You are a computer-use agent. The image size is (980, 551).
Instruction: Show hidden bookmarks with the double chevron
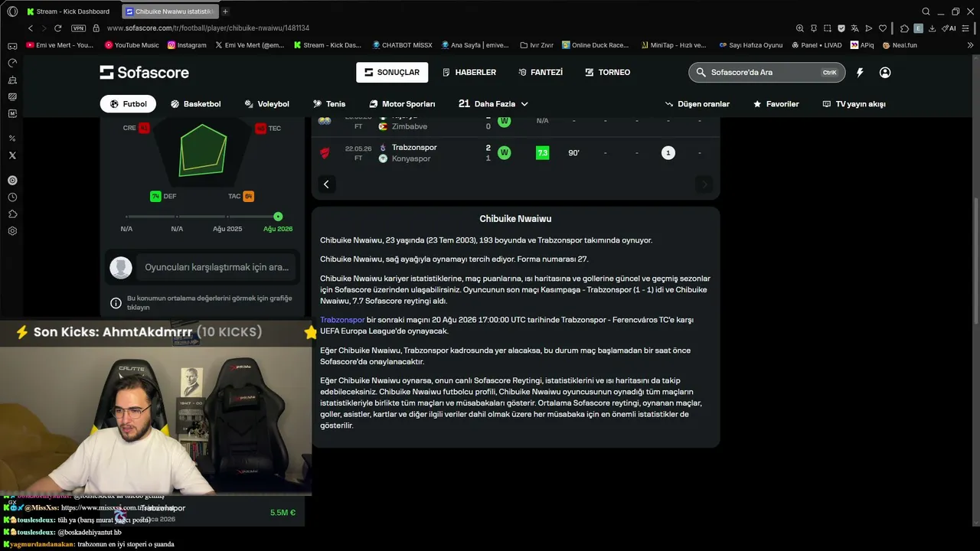(971, 45)
